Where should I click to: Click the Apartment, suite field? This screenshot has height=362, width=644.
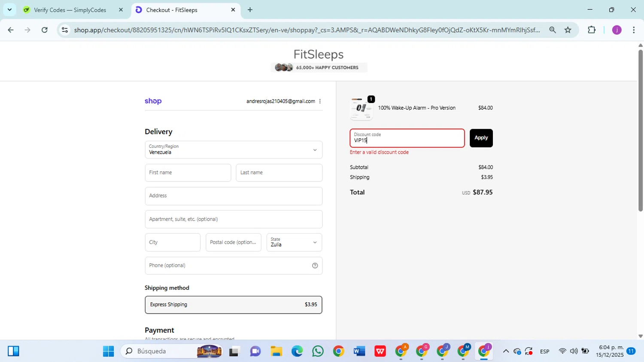[234, 219]
